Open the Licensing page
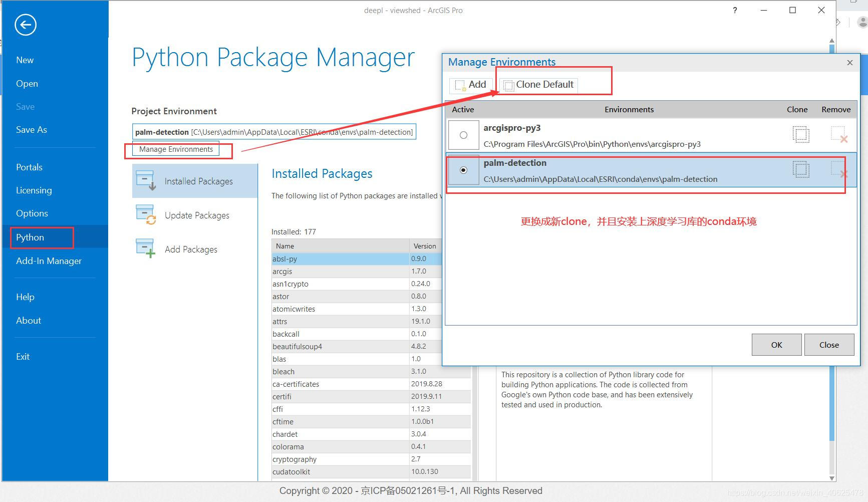This screenshot has height=502, width=868. 34,190
